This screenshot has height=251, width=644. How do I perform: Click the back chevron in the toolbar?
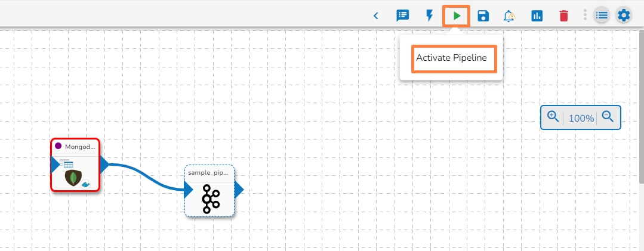coord(376,16)
